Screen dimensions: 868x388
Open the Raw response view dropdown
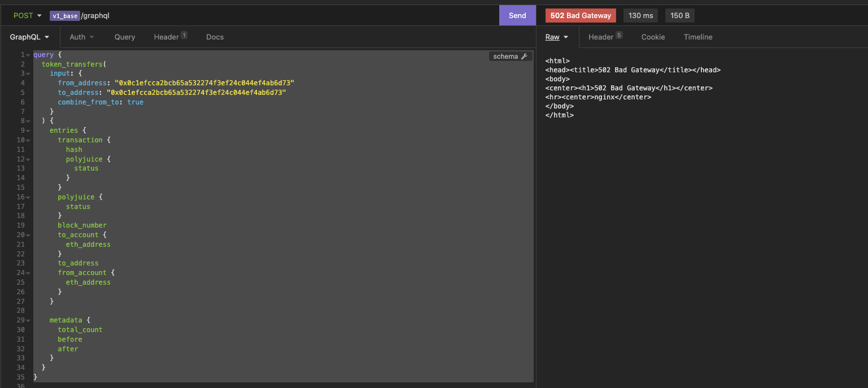click(557, 37)
